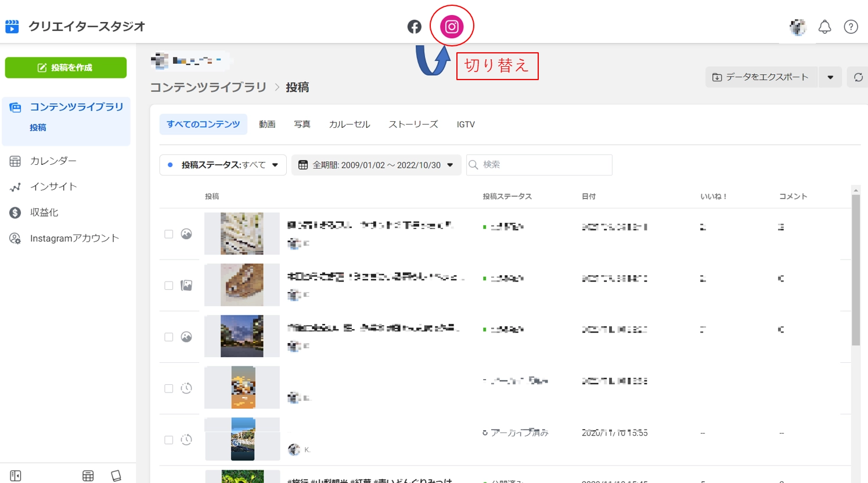Screen dimensions: 868x483
Task: Open the third post twilight thumbnail
Action: pyautogui.click(x=242, y=336)
